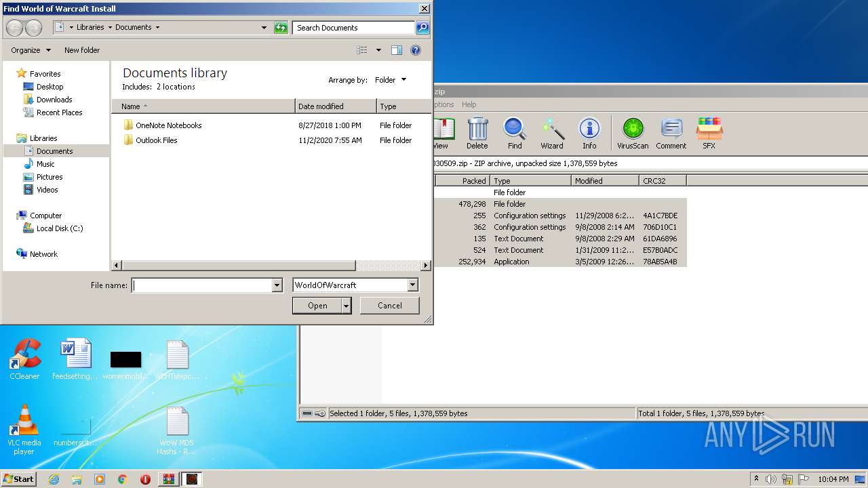868x488 pixels.
Task: Click the Delete tool in WinRAR toolbar
Action: tap(477, 133)
